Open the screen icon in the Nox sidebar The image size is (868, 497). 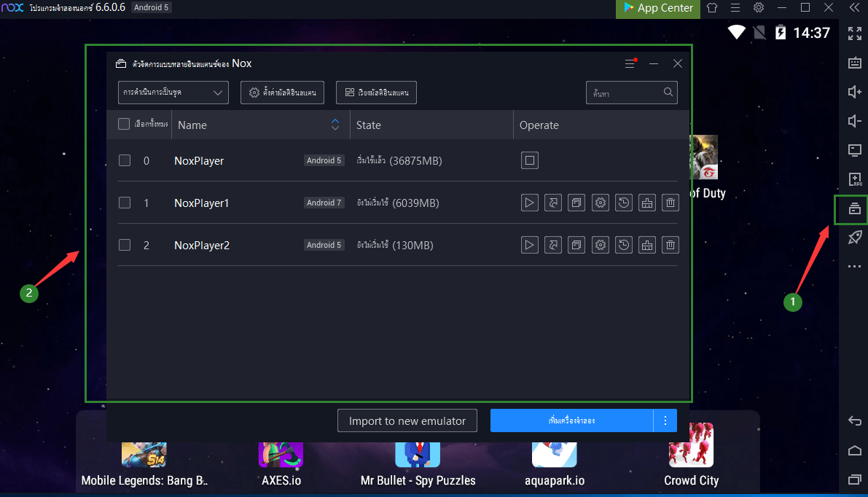(854, 150)
